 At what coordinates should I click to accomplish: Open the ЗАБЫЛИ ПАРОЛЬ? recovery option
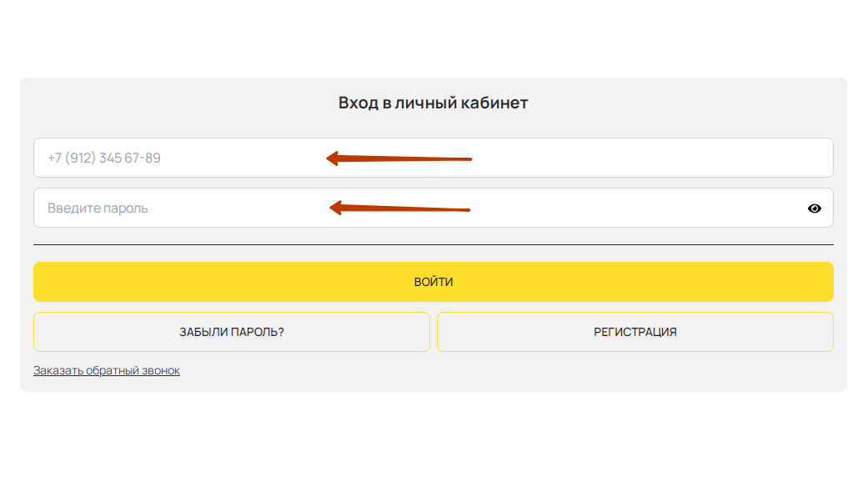click(232, 331)
